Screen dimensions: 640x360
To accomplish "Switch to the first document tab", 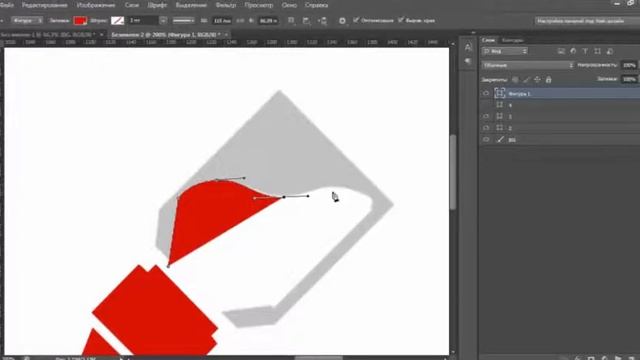I will point(47,35).
